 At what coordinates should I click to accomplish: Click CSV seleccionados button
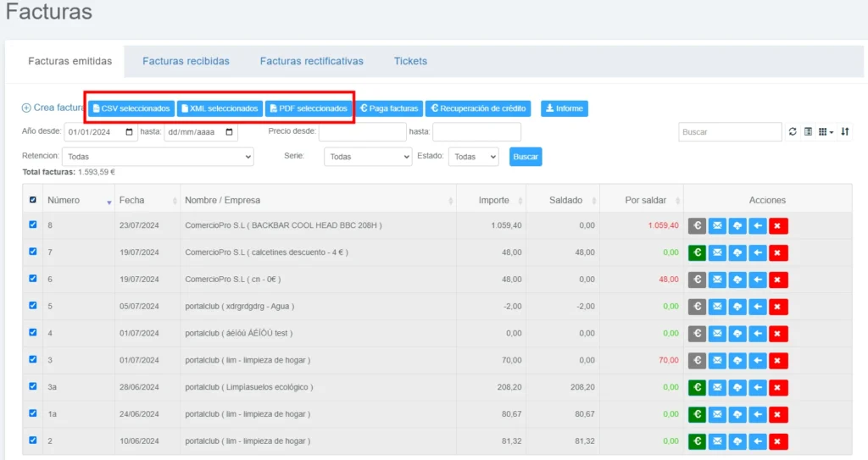click(131, 108)
